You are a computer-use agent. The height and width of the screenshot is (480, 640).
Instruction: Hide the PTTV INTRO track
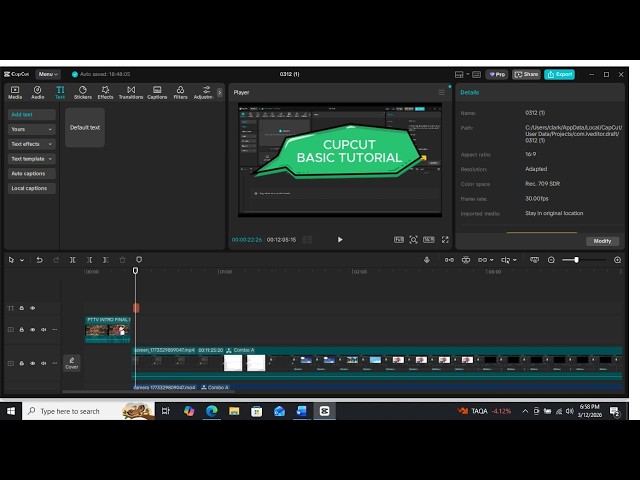33,330
